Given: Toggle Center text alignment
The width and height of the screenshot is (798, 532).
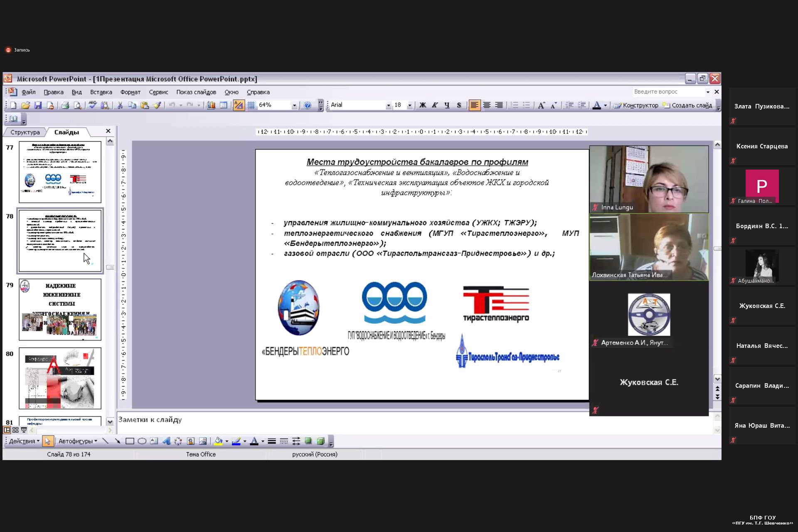Looking at the screenshot, I should pos(487,105).
